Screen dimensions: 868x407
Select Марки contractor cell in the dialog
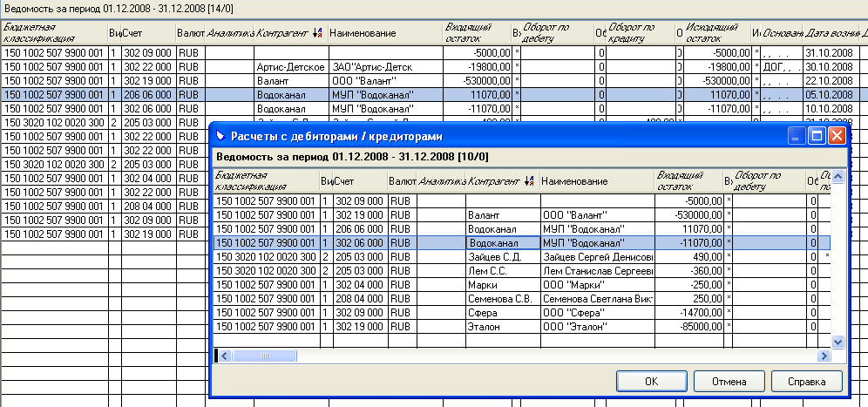click(503, 285)
